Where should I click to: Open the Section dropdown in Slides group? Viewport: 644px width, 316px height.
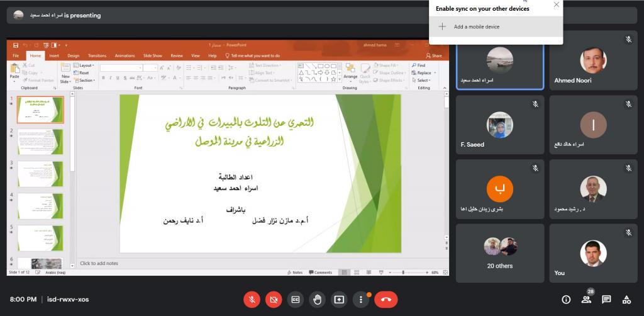click(x=86, y=81)
